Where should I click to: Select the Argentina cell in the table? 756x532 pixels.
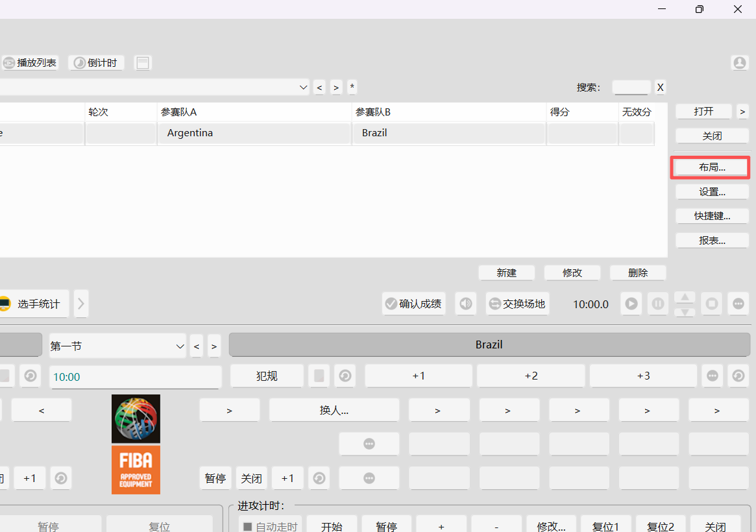[254, 133]
